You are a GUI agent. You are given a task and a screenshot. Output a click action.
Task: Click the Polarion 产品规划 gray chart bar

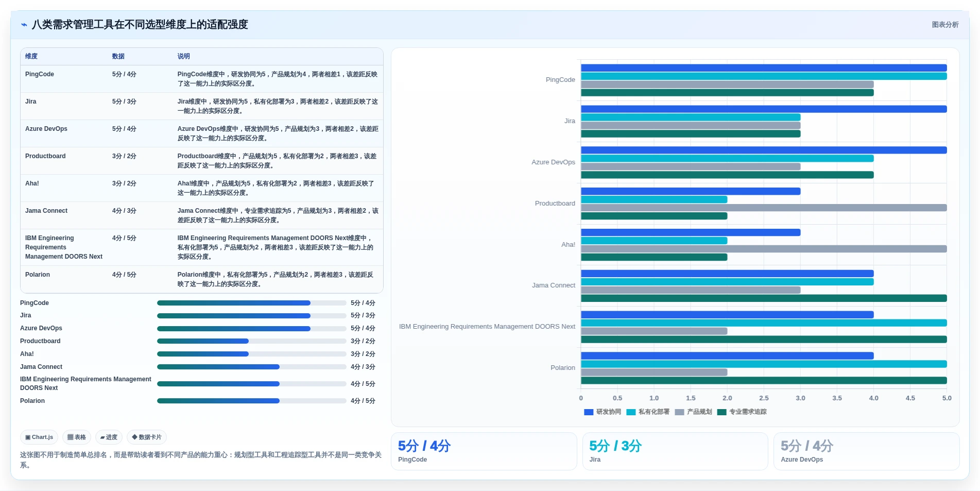coord(654,372)
